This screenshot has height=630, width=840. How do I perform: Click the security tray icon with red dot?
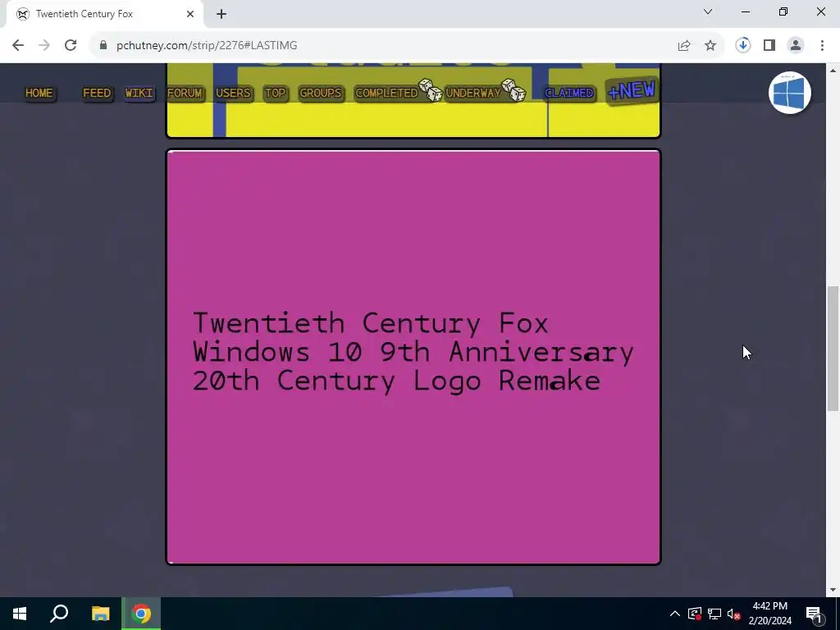tap(695, 614)
